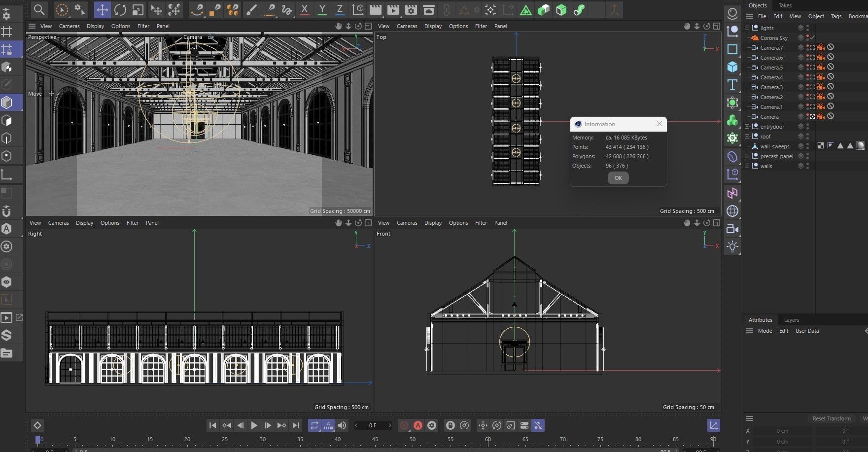Click frame 45 on the timeline ruler
Image resolution: width=868 pixels, height=452 pixels.
click(x=375, y=439)
